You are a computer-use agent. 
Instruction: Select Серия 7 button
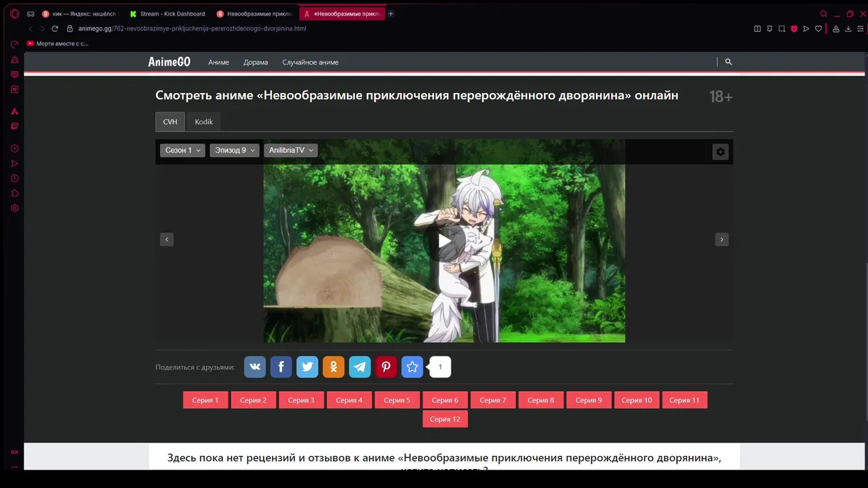click(493, 400)
